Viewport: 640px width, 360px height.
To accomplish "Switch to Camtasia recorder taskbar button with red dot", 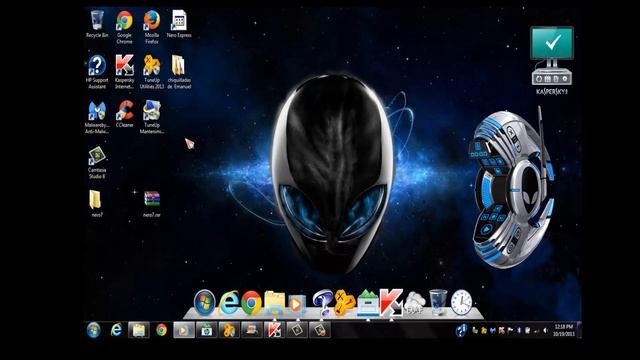I will pyautogui.click(x=320, y=330).
